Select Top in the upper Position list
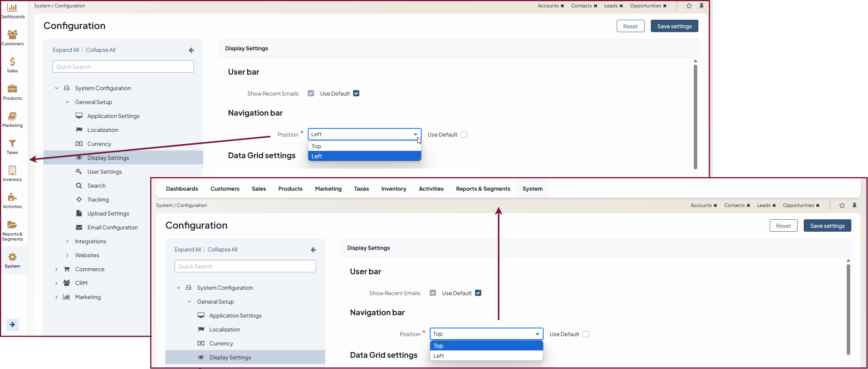Image resolution: width=868 pixels, height=369 pixels. pos(364,146)
